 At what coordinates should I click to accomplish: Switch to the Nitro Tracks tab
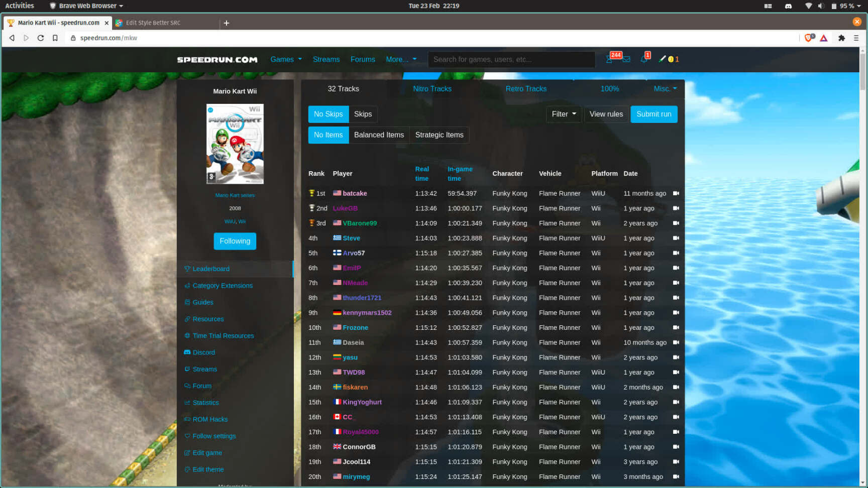[x=432, y=89]
